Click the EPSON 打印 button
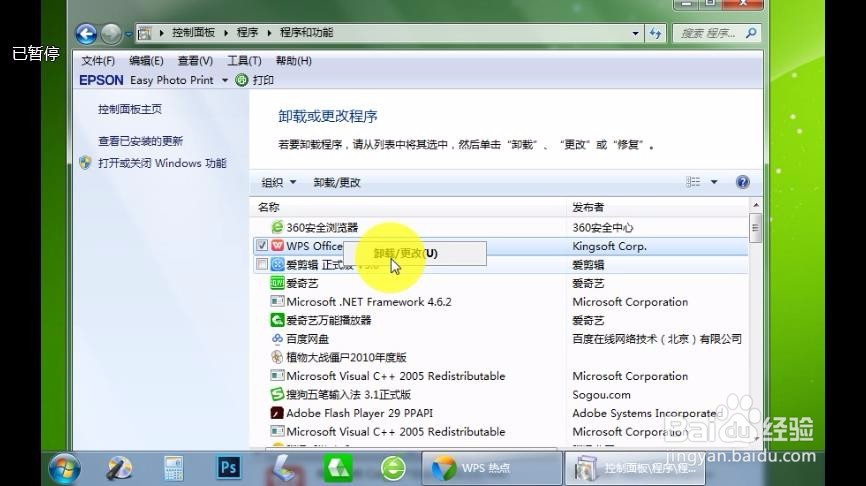Image resolution: width=866 pixels, height=486 pixels. [x=256, y=80]
